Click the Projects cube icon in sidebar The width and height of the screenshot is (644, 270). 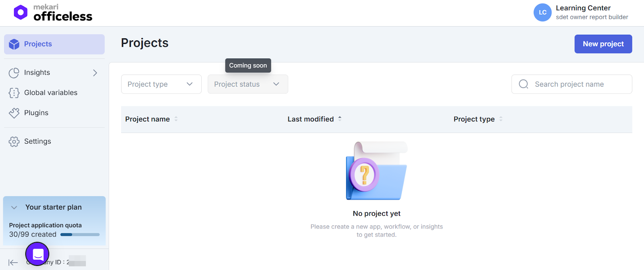[14, 44]
